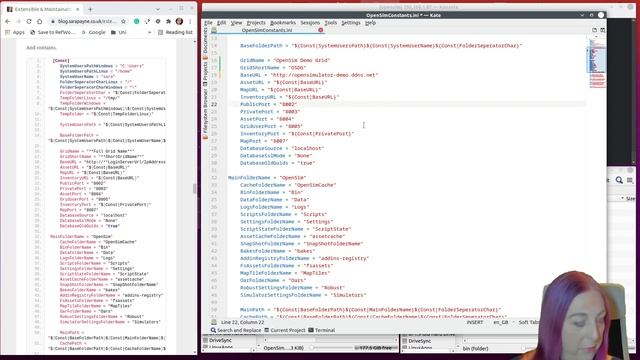Click the magnifier search icon in background window
This screenshot has width=640, height=360.
click(x=619, y=180)
